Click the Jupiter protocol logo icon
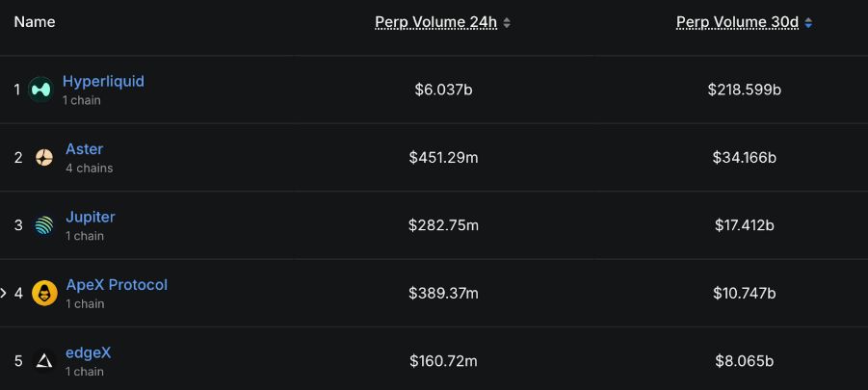868x390 pixels. coord(44,225)
